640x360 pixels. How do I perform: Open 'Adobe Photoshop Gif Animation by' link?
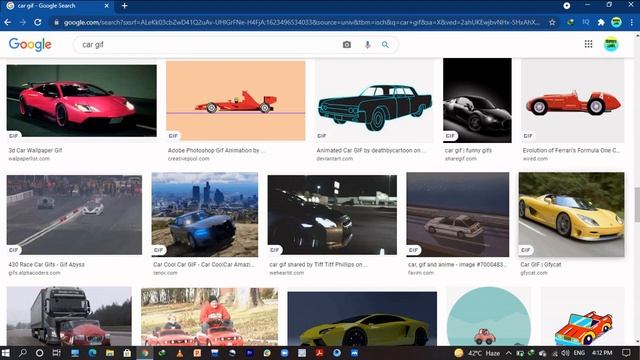tap(216, 150)
